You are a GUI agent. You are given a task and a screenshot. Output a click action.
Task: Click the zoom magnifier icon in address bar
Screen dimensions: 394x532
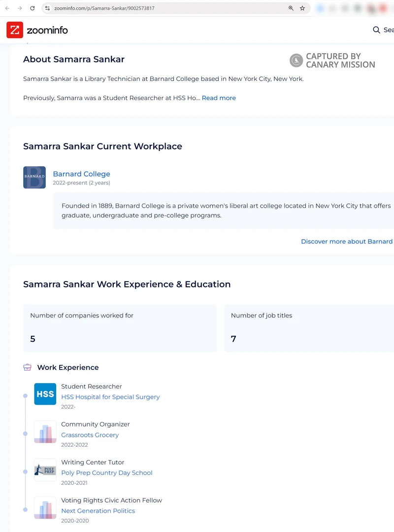click(291, 8)
